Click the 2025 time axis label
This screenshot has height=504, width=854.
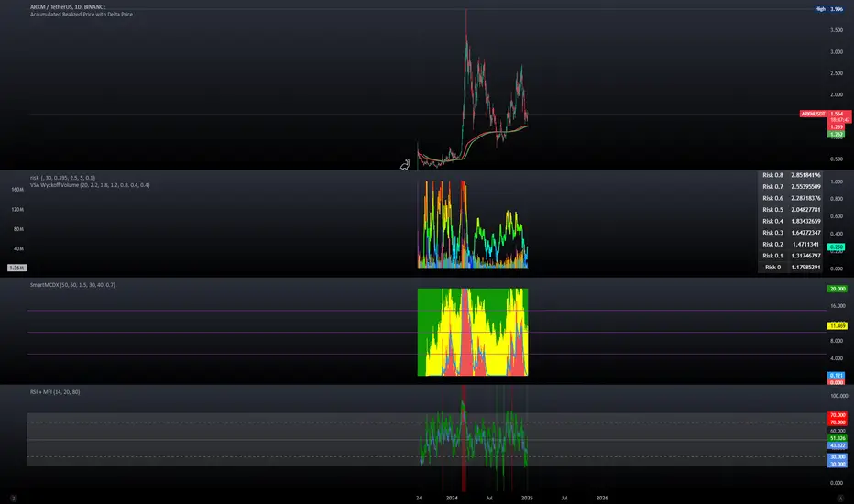click(x=527, y=498)
